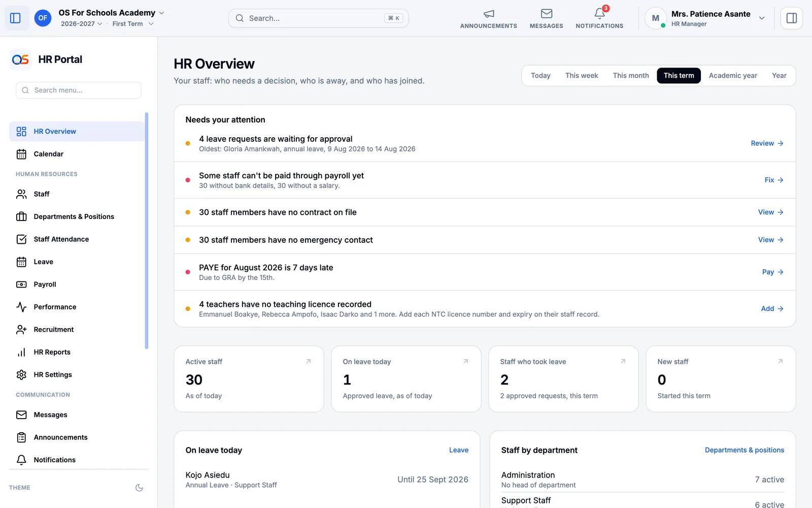Screen dimensions: 812x508
Task: Open Staff Attendance in sidebar
Action: coord(77,239)
